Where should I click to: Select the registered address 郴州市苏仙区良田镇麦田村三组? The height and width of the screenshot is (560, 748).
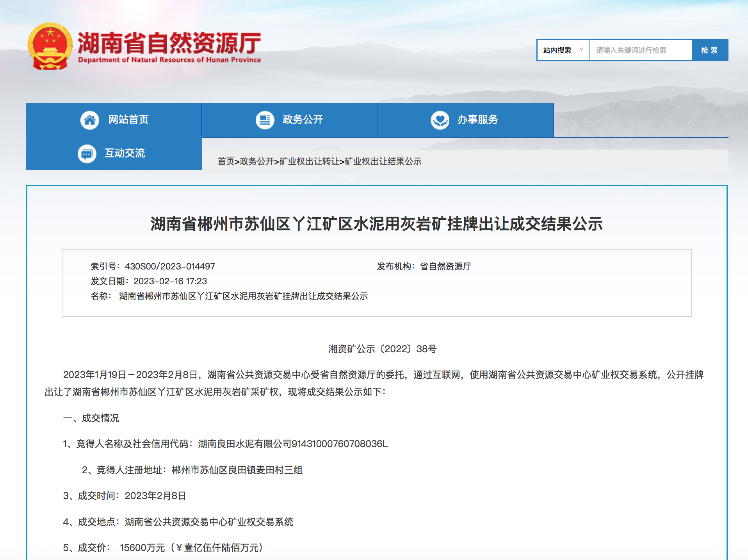(237, 470)
